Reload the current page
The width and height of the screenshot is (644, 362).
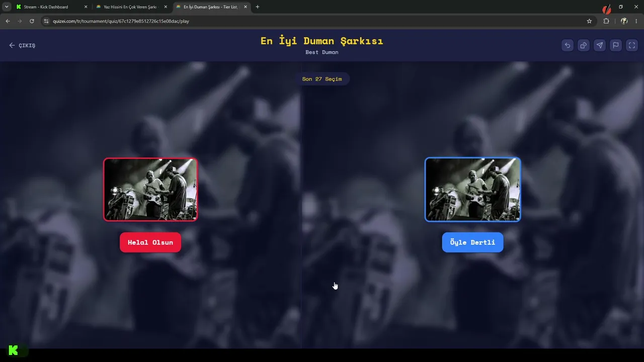(x=32, y=21)
